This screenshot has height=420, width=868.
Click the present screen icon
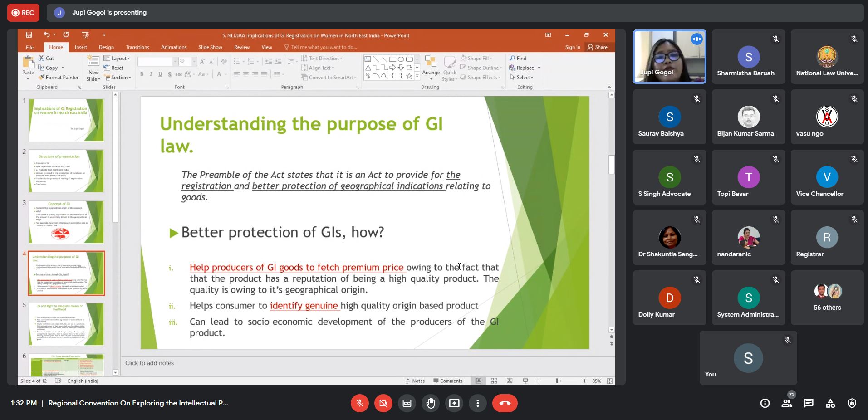click(454, 403)
